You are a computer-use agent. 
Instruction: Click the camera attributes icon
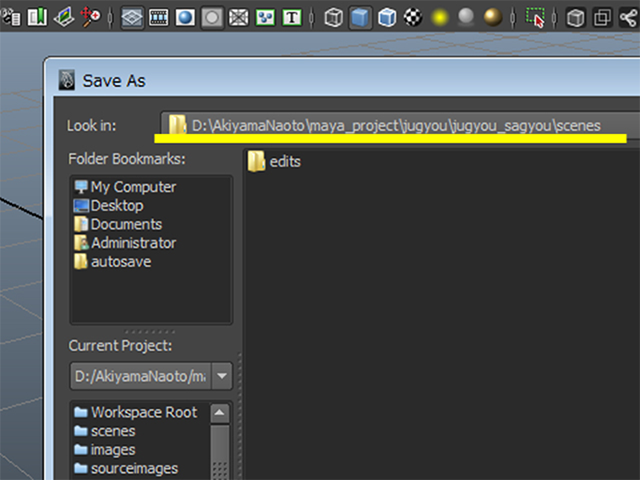point(11,17)
